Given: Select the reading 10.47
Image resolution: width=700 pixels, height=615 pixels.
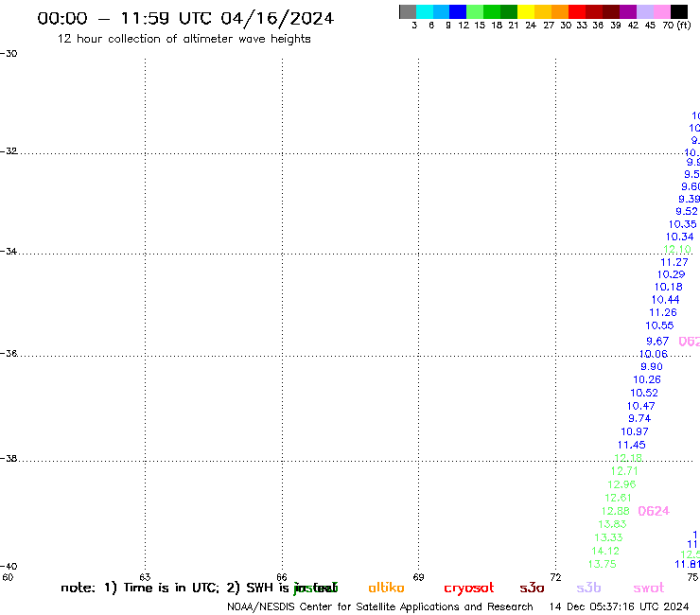Looking at the screenshot, I should click(x=641, y=407).
